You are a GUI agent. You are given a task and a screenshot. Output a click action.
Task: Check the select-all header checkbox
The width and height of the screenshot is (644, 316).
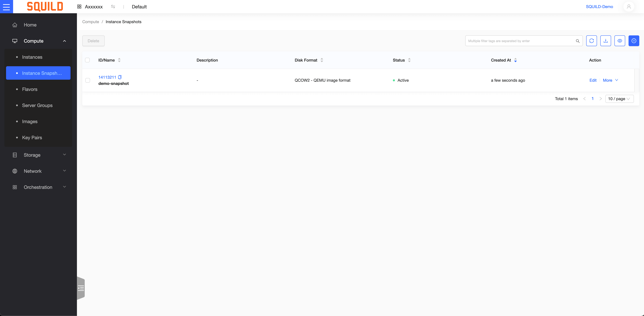pos(87,60)
